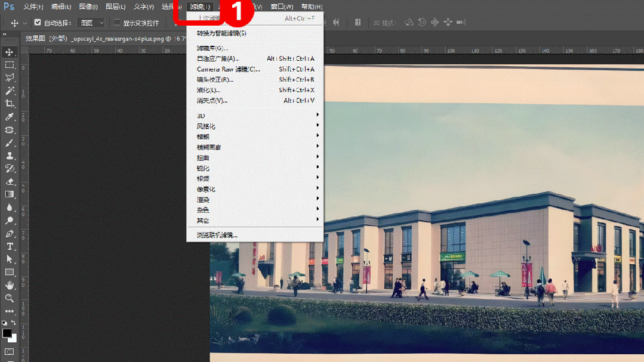
Task: Select the Clone Stamp tool
Action: pyautogui.click(x=10, y=156)
